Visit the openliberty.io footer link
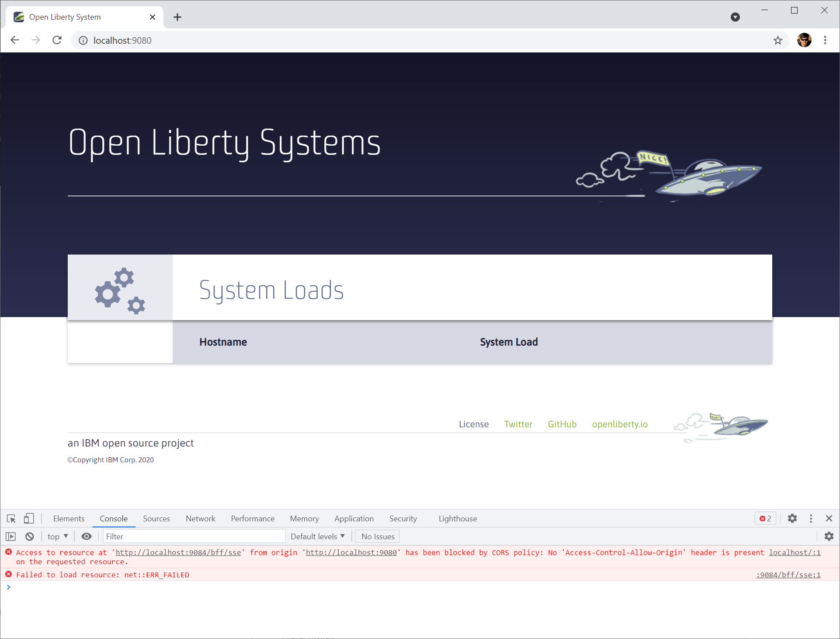 (x=620, y=424)
